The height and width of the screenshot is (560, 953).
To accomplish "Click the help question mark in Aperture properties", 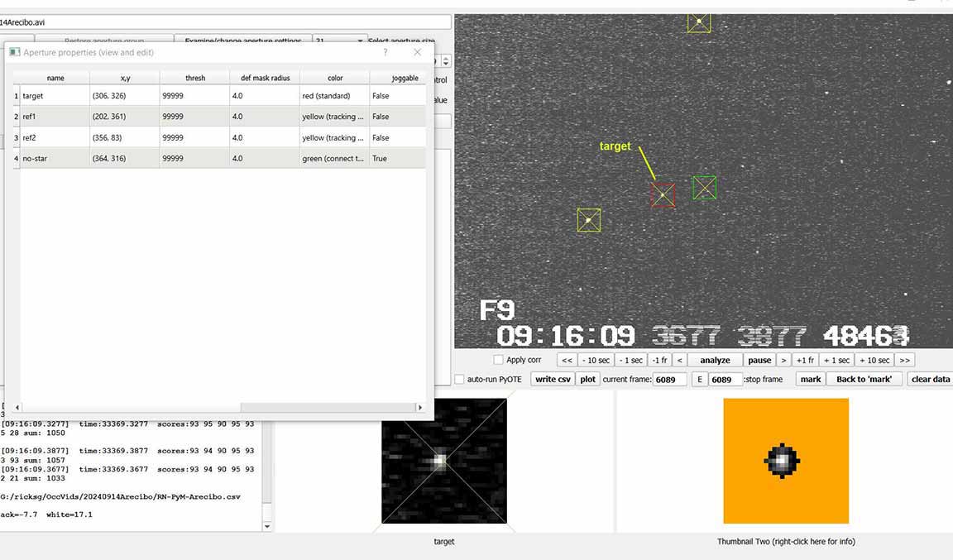I will (x=386, y=52).
